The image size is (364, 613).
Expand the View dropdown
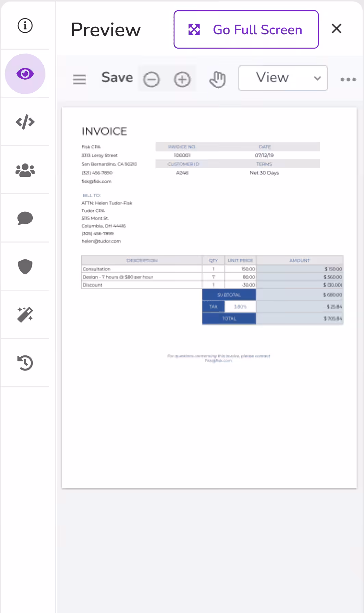(x=283, y=78)
